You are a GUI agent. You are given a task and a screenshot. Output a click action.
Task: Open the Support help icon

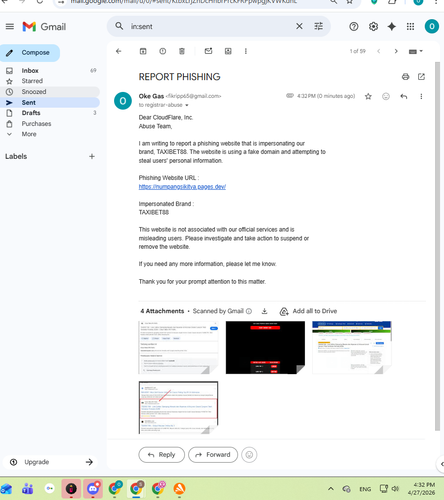point(354,26)
